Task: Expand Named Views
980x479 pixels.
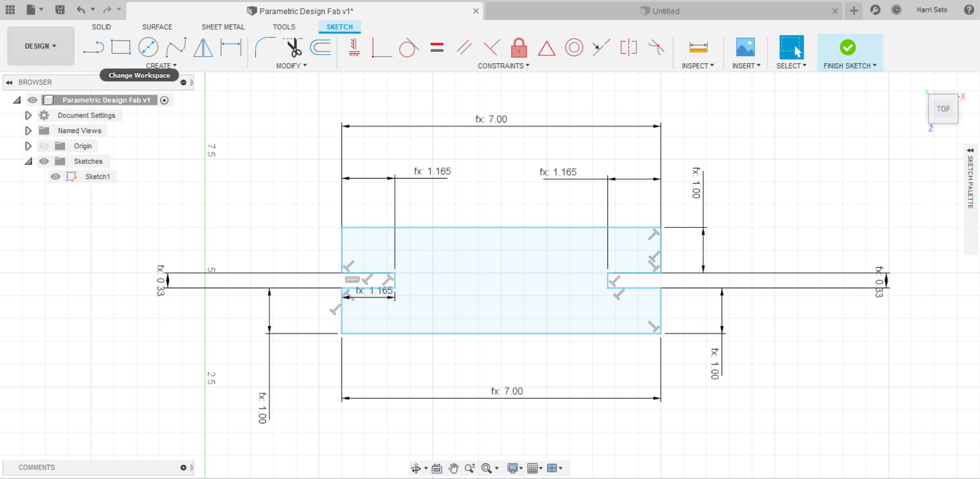Action: (x=28, y=131)
